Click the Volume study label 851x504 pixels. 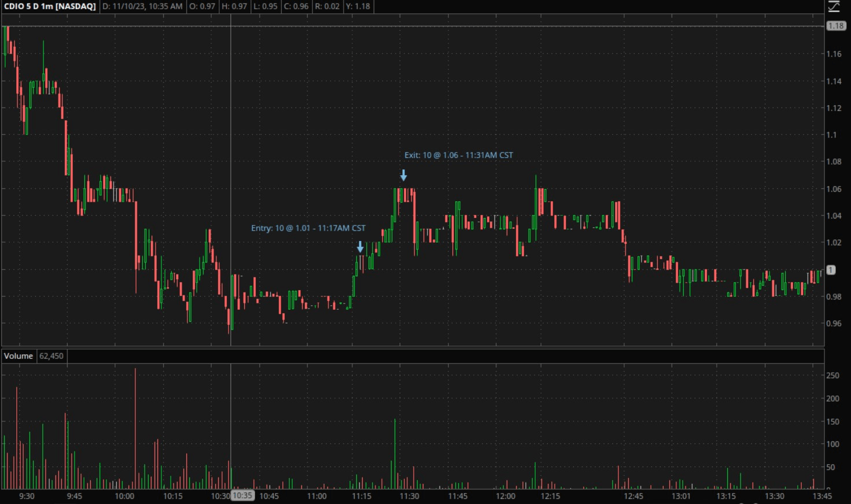(19, 356)
